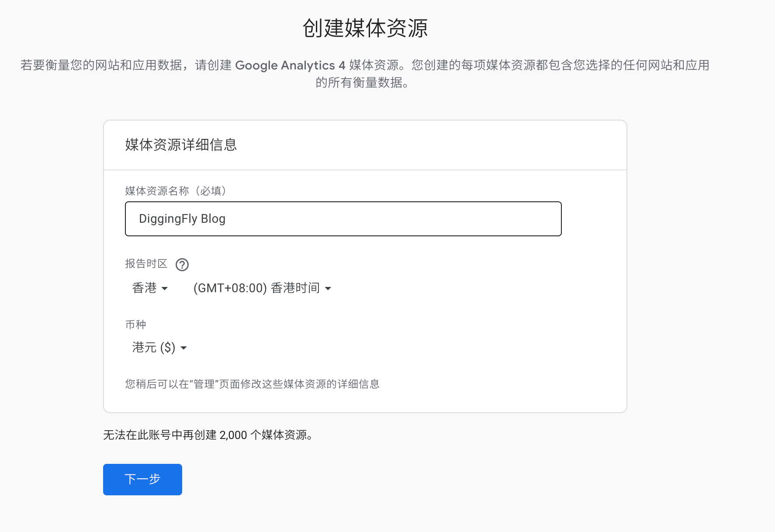Viewport: 775px width, 532px height.
Task: Click the 币种 label
Action: pyautogui.click(x=135, y=325)
